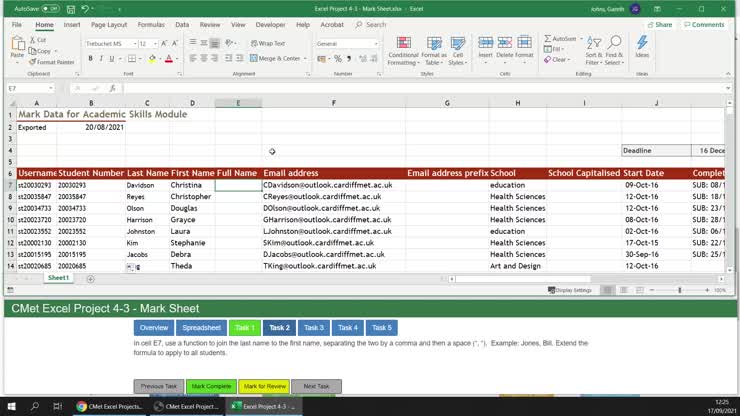Toggle the AutoSave switch
The image size is (740, 416).
(x=50, y=9)
